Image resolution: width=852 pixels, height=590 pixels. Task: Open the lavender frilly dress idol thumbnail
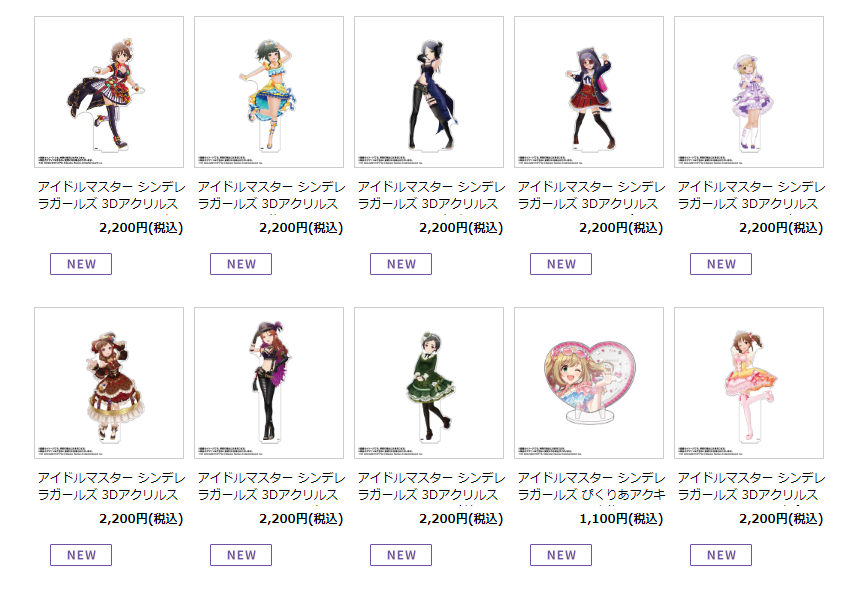pyautogui.click(x=749, y=92)
